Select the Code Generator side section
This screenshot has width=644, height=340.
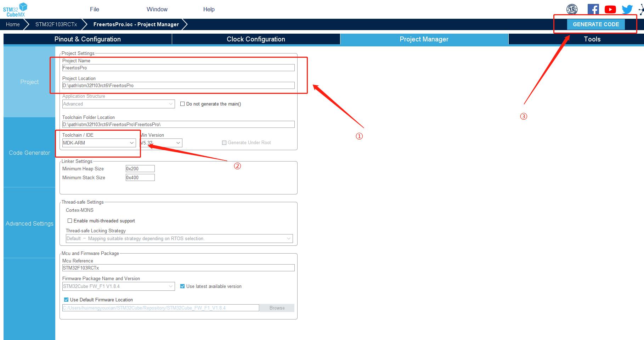point(29,153)
